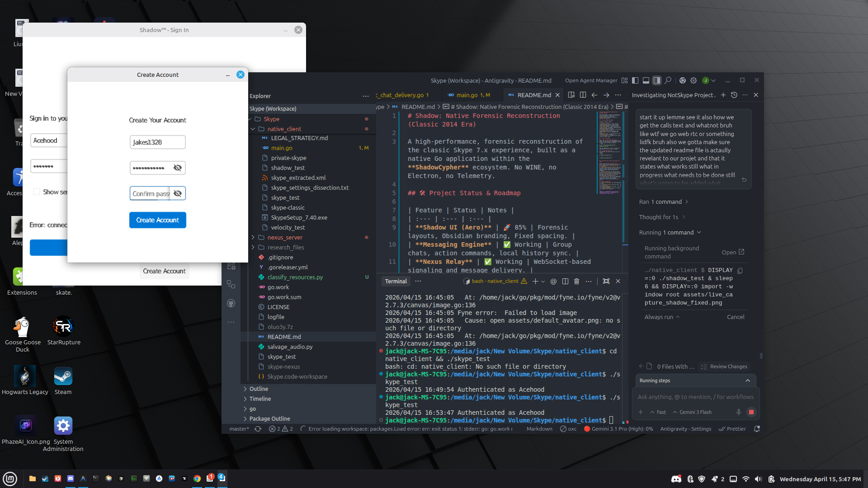Collapse the Running steps section
The image size is (868, 488).
point(748,380)
